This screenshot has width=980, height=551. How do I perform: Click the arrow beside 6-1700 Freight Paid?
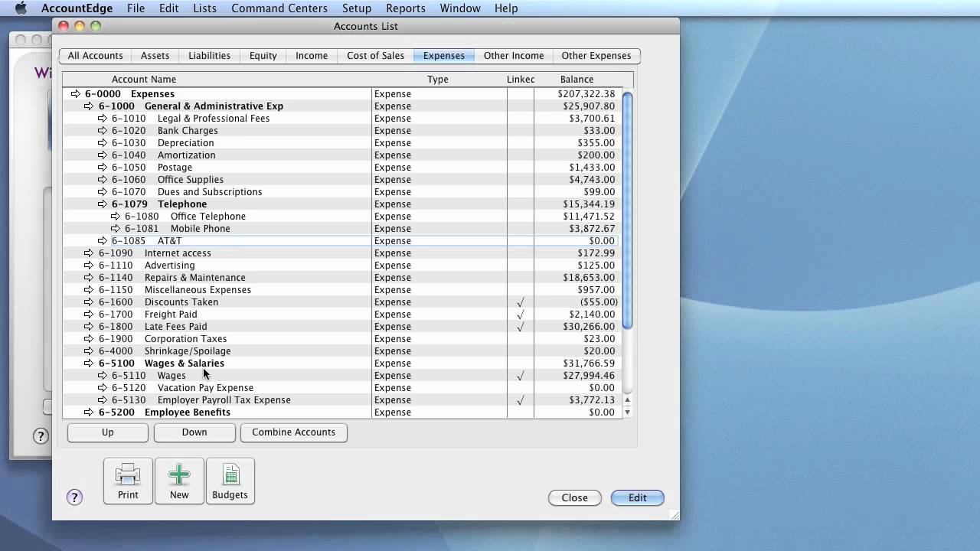[89, 315]
